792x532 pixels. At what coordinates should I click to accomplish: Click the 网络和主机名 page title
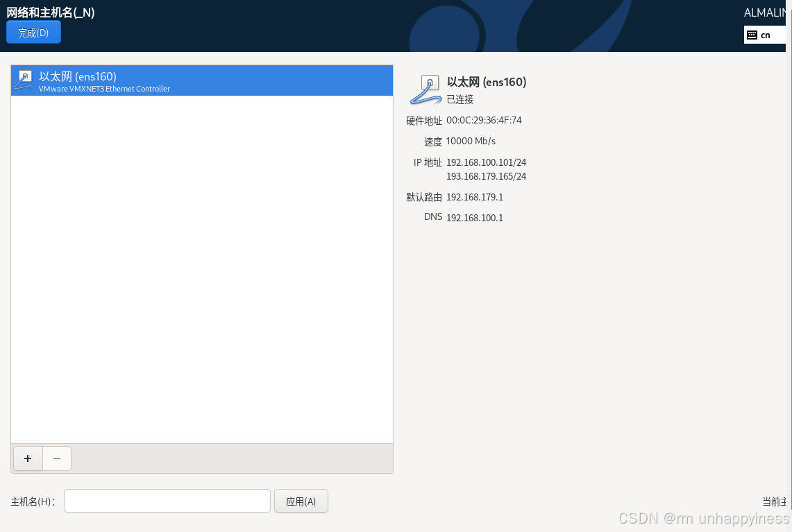51,12
